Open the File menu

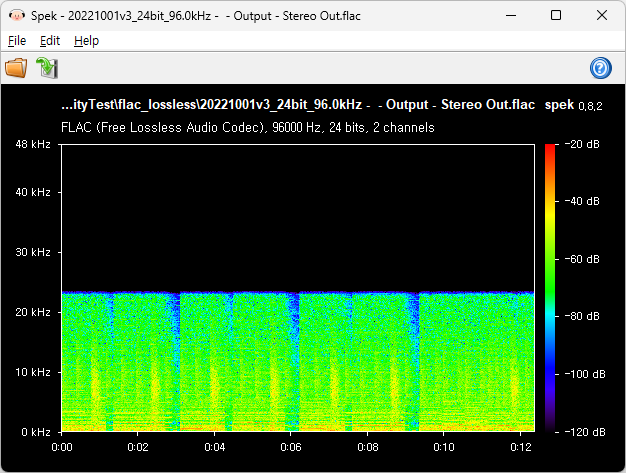[x=17, y=41]
